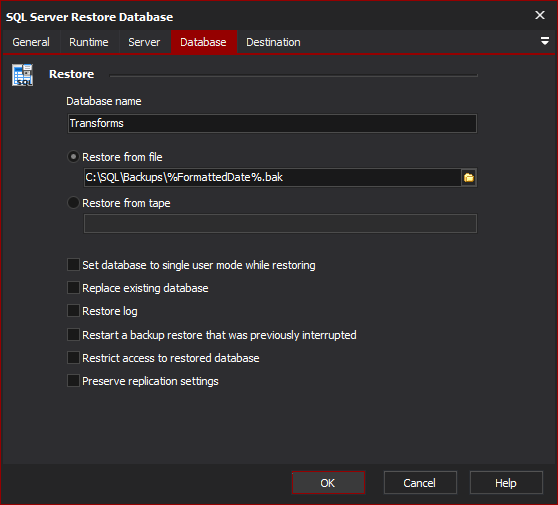Click the Cancel button

420,483
